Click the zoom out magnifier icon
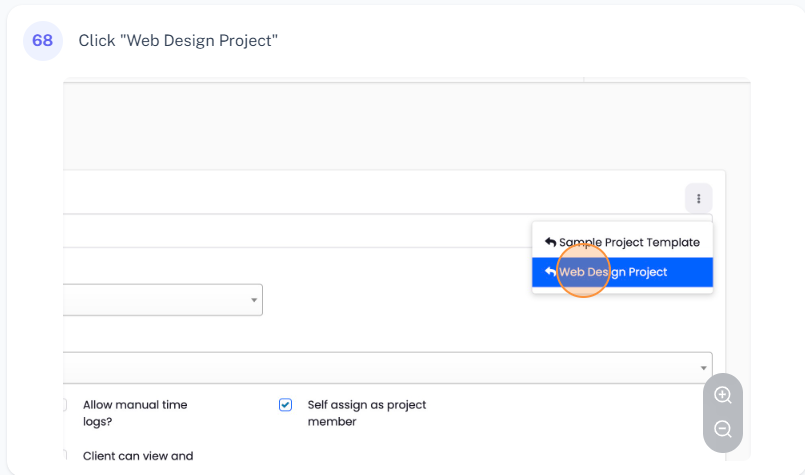The width and height of the screenshot is (805, 475). tap(722, 430)
